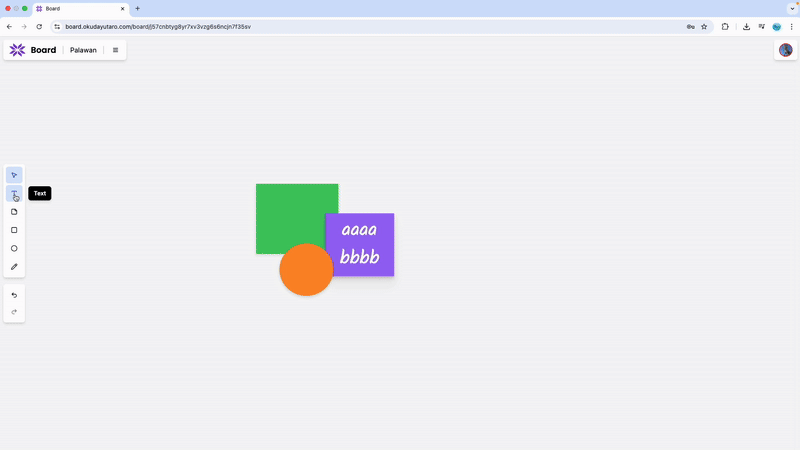Select the rectangle shape tool
Viewport: 800px width, 450px height.
[x=14, y=230]
